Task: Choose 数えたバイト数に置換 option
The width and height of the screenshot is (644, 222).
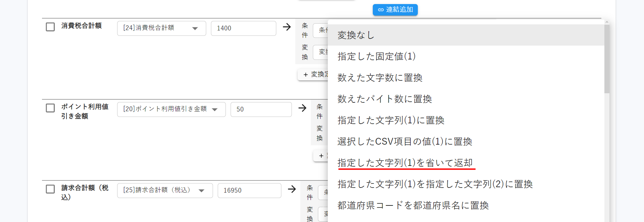Action: pyautogui.click(x=384, y=99)
